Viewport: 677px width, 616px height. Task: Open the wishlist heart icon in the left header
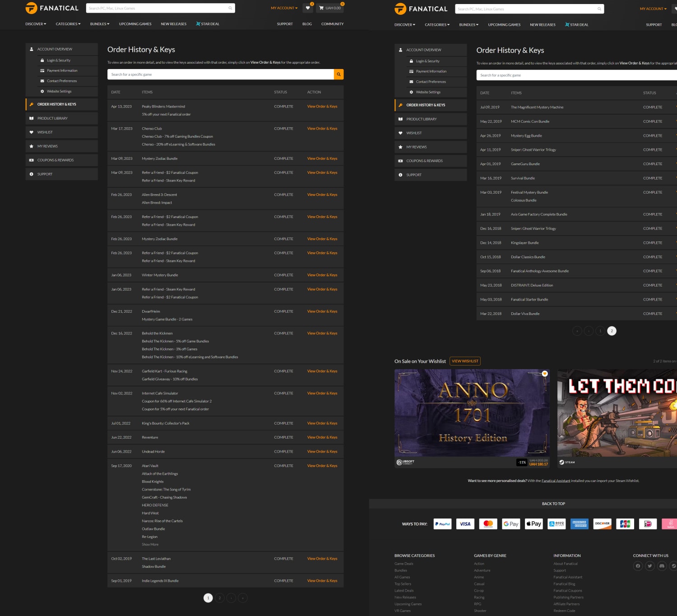click(x=308, y=8)
